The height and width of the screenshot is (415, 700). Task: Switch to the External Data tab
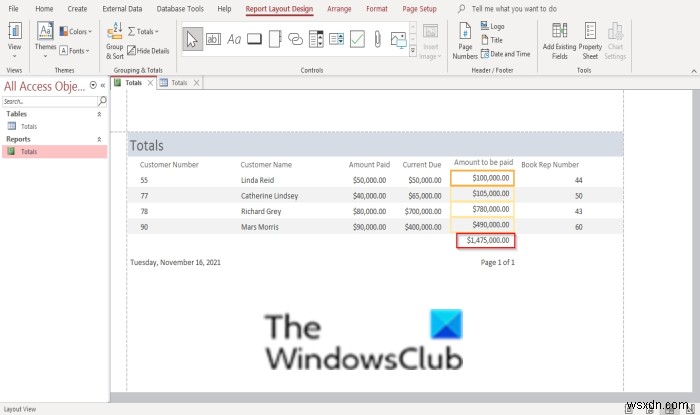click(122, 8)
